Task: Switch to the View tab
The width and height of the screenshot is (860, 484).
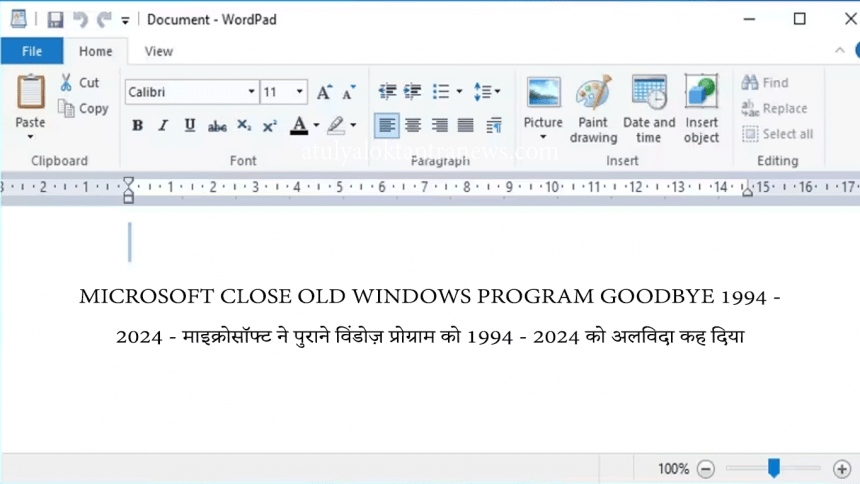Action: [x=159, y=51]
